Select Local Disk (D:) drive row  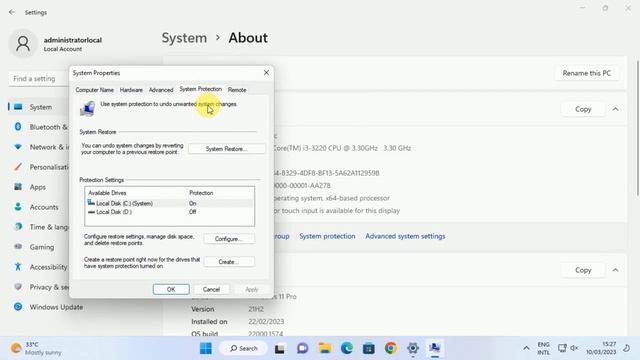pos(169,212)
